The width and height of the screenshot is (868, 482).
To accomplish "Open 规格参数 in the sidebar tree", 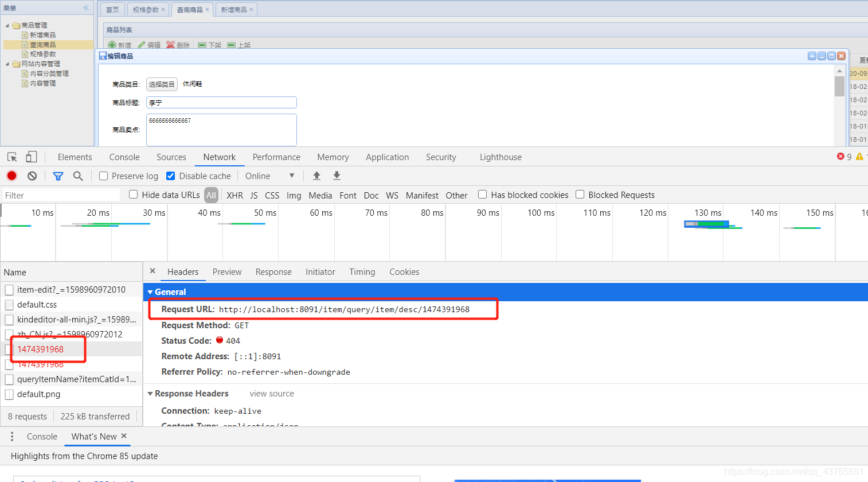I will pos(43,54).
